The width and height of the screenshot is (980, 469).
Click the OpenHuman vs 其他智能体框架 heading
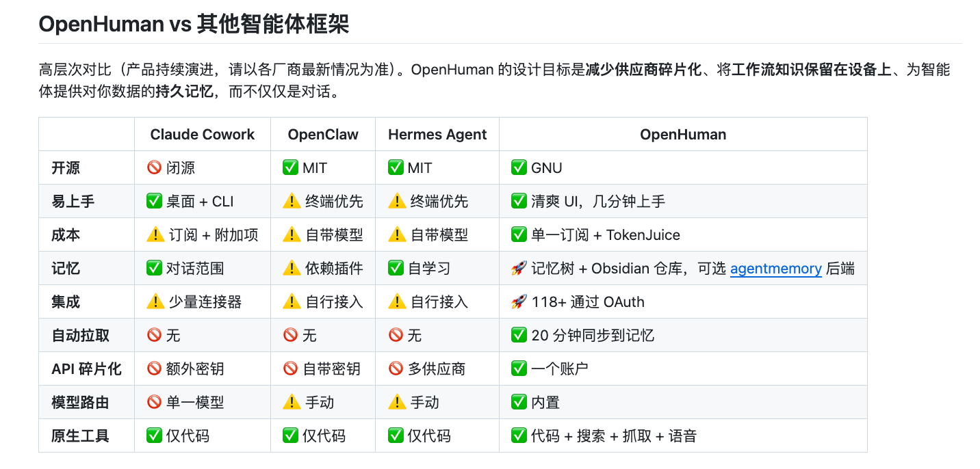click(194, 24)
